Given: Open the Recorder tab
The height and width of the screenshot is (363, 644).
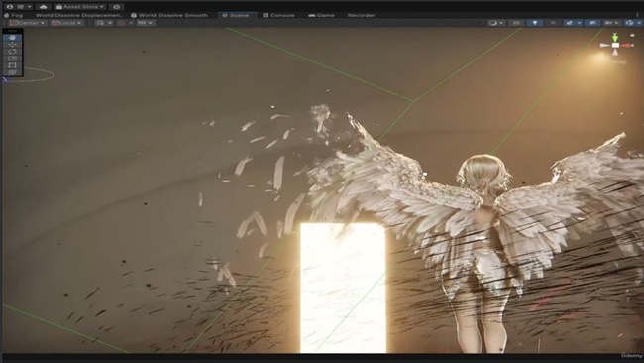Looking at the screenshot, I should coord(361,15).
